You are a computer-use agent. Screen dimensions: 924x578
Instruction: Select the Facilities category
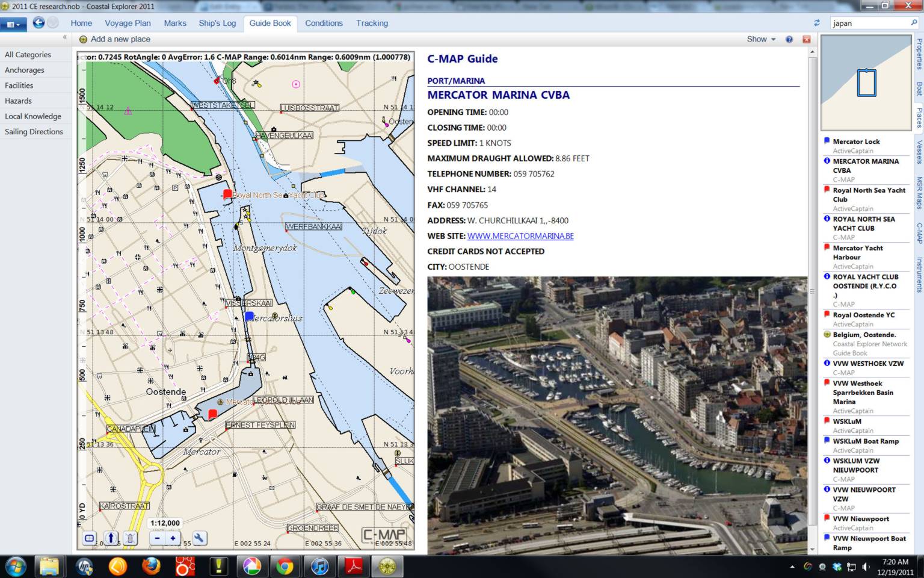pyautogui.click(x=36, y=85)
